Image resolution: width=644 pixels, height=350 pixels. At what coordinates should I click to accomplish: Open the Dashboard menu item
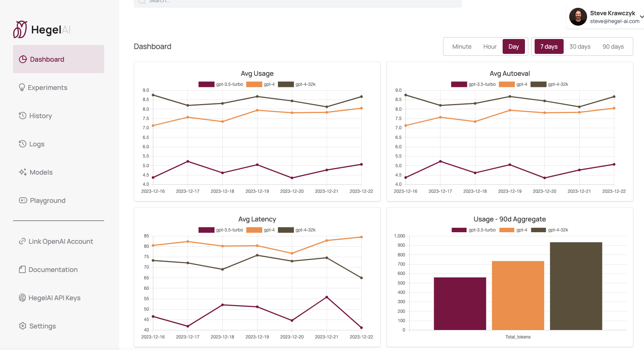(x=58, y=59)
